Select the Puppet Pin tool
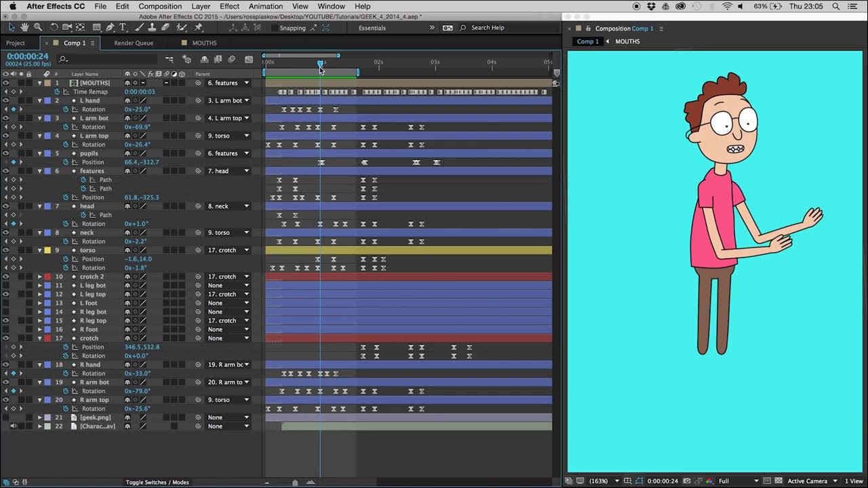The image size is (868, 488). [x=199, y=28]
